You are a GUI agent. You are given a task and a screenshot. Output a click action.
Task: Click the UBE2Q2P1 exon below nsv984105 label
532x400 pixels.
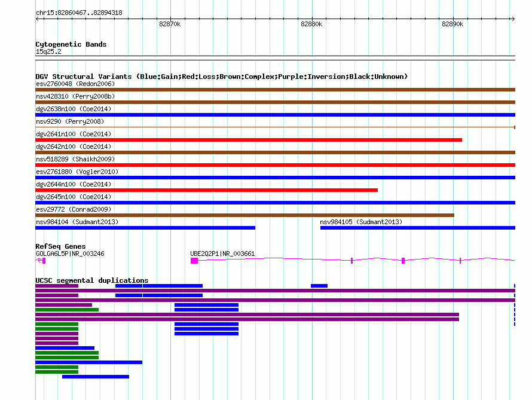click(352, 261)
